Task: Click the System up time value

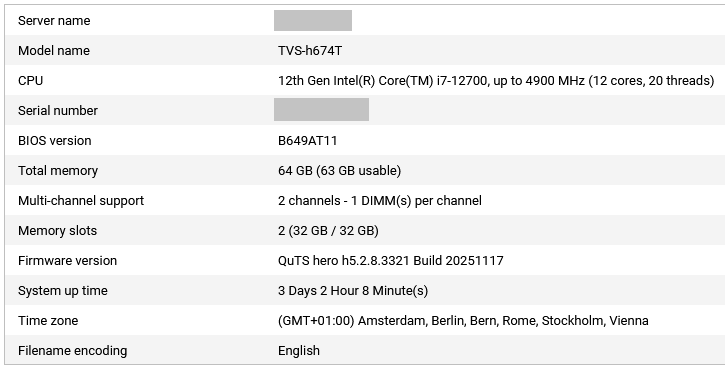Action: [x=353, y=291]
